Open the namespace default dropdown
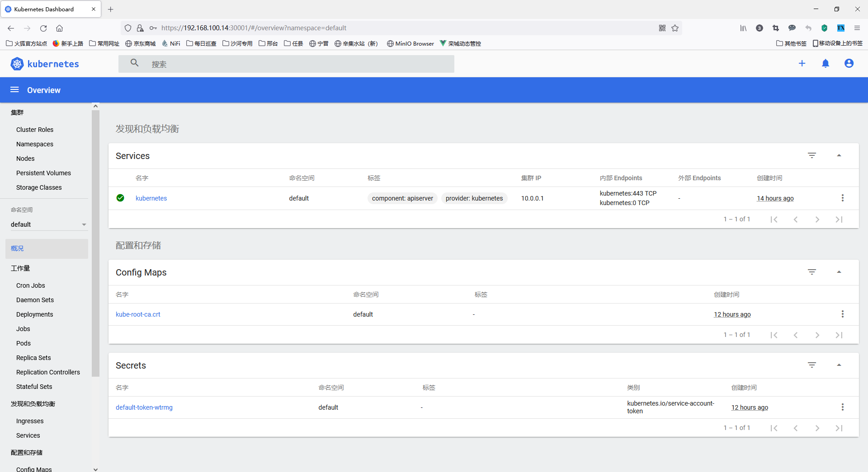 [48, 224]
